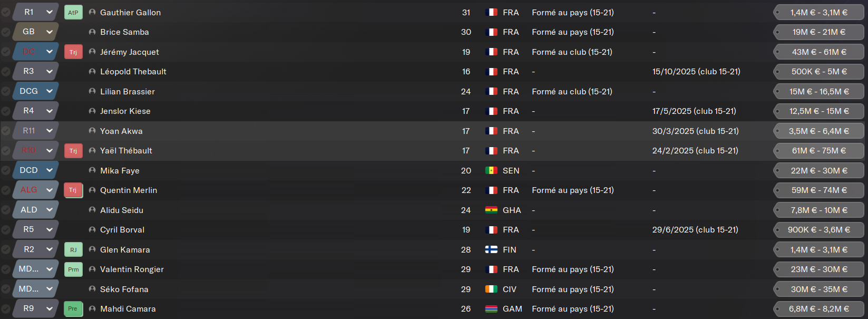Click the Senegal flag icon in Mika Faye's row
868x319 pixels.
pos(491,171)
